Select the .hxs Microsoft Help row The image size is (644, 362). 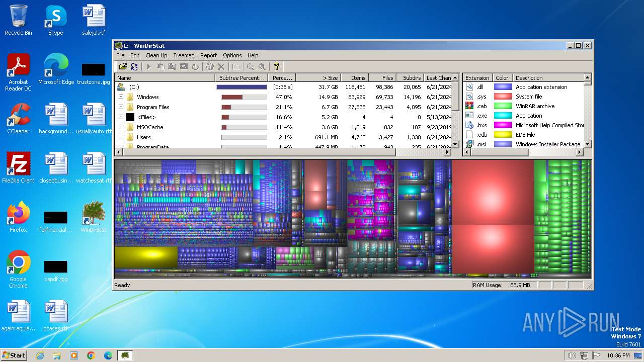(523, 125)
